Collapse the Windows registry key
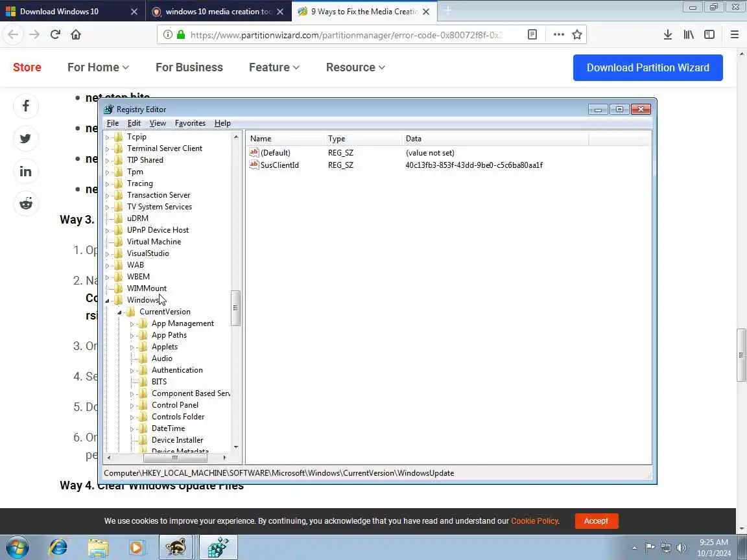The image size is (747, 560). (x=107, y=301)
